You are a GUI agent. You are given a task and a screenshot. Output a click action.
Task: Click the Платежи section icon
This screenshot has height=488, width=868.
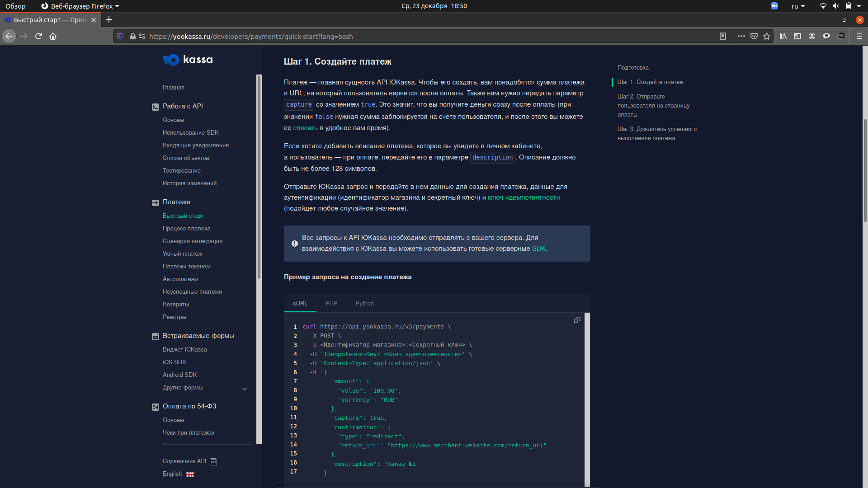(156, 203)
